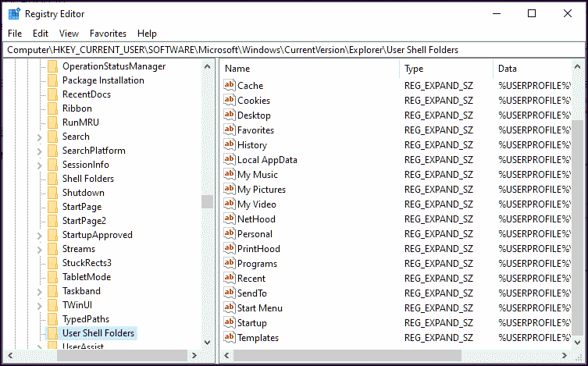Viewport: 588px width, 366px height.
Task: Select the StartPage2 key in tree
Action: [84, 221]
